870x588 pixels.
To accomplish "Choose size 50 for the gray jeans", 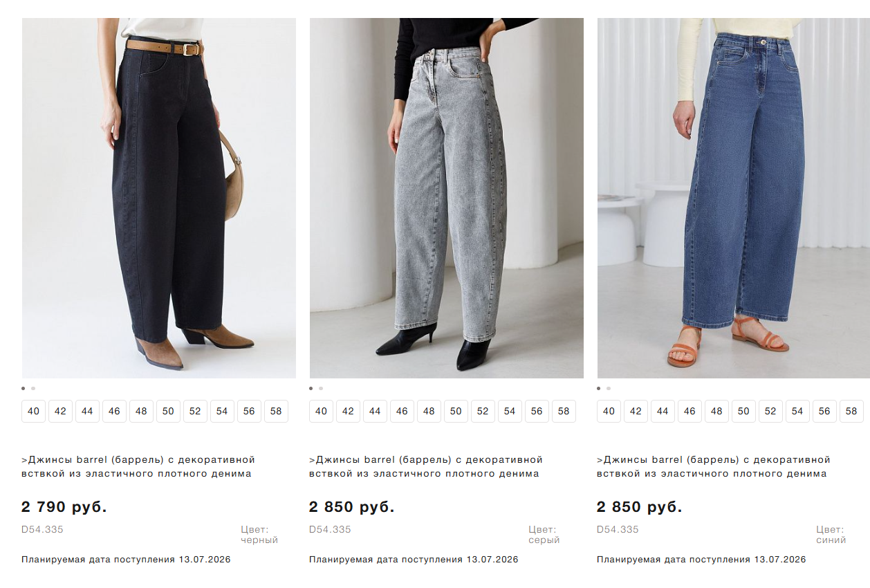I will point(456,411).
